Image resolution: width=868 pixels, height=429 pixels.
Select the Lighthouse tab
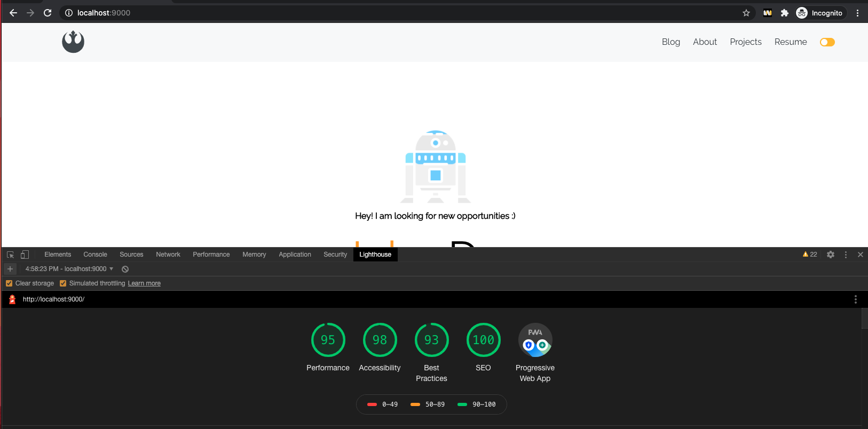tap(375, 255)
